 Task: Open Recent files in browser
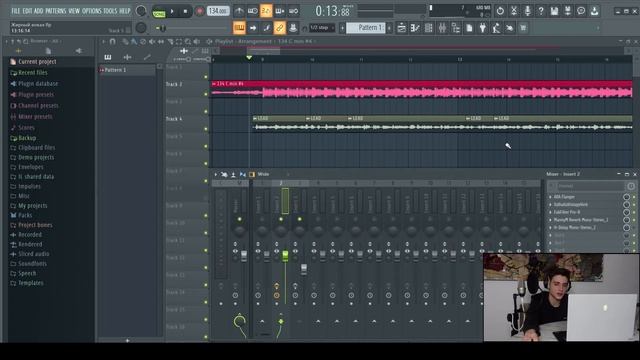point(33,73)
